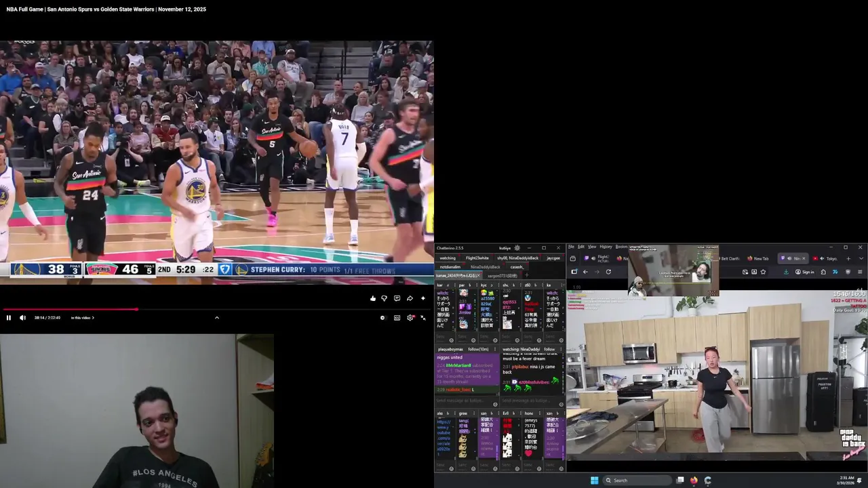Switch to Chatterino 'jaycgee' tab
This screenshot has width=868, height=488.
point(553,258)
